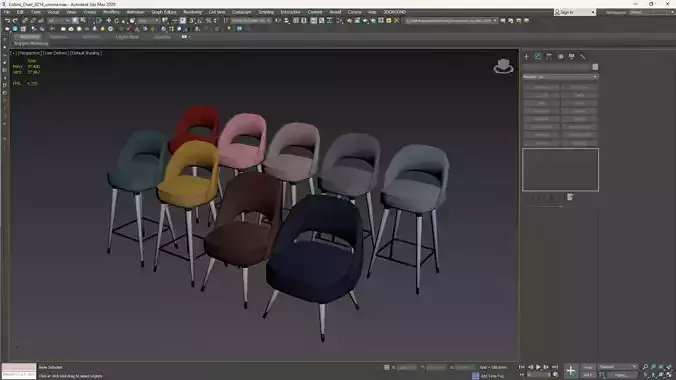The image size is (676, 380).
Task: Open the Display tab in command panel
Action: click(x=572, y=57)
